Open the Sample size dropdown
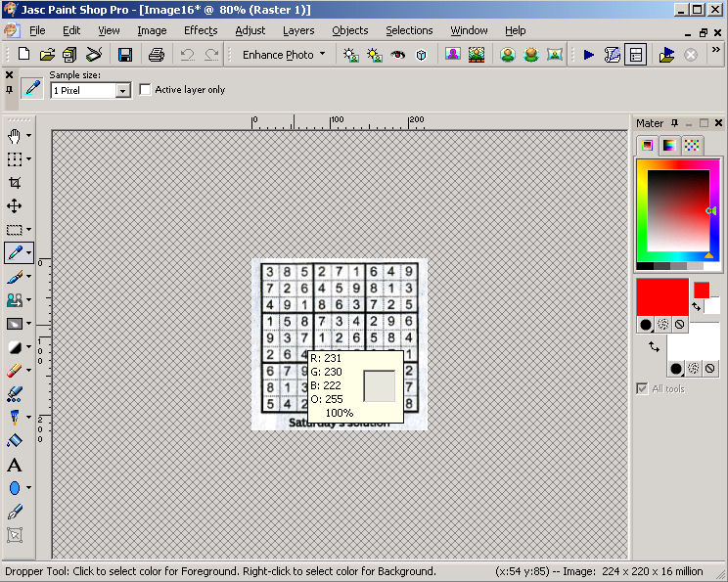728x582 pixels. [123, 91]
